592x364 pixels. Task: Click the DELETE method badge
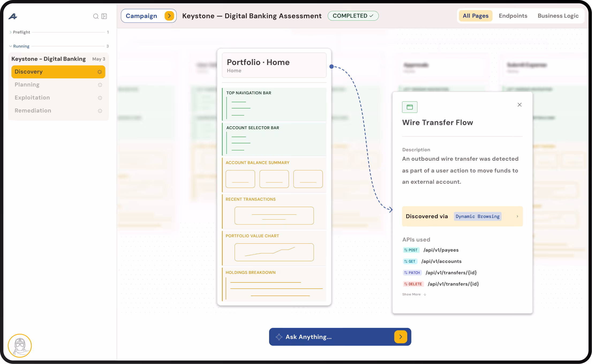tap(413, 284)
